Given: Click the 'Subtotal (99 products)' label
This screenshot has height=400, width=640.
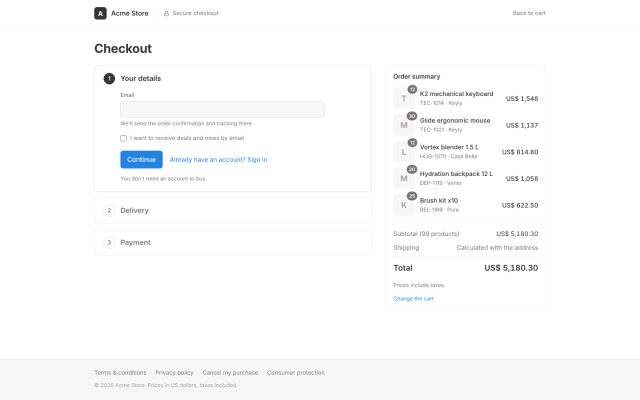Looking at the screenshot, I should point(426,234).
